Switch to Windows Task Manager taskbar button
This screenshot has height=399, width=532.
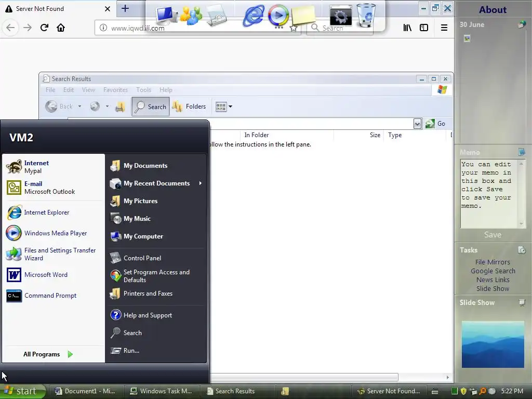point(162,391)
